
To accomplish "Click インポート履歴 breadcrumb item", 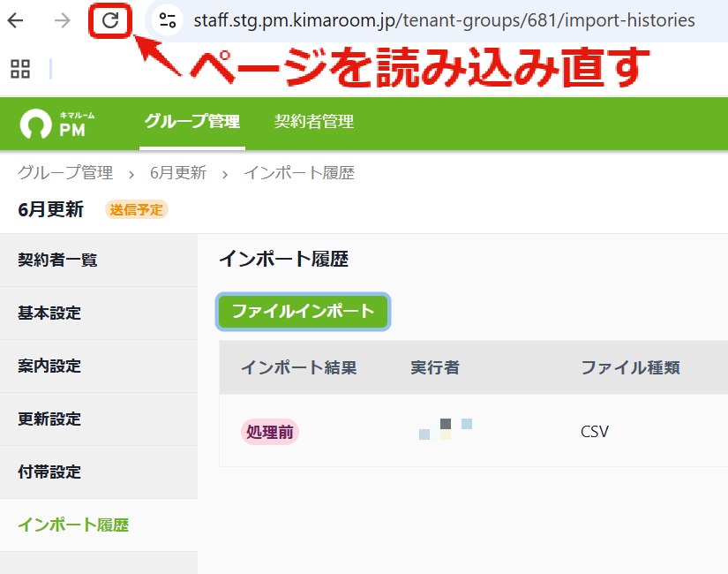I will click(x=299, y=173).
